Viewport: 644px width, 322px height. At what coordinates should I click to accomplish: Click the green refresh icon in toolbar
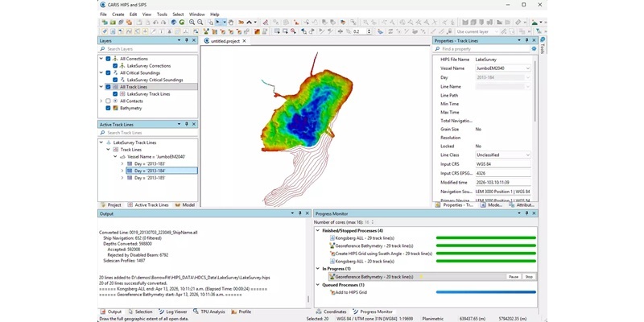click(x=182, y=23)
